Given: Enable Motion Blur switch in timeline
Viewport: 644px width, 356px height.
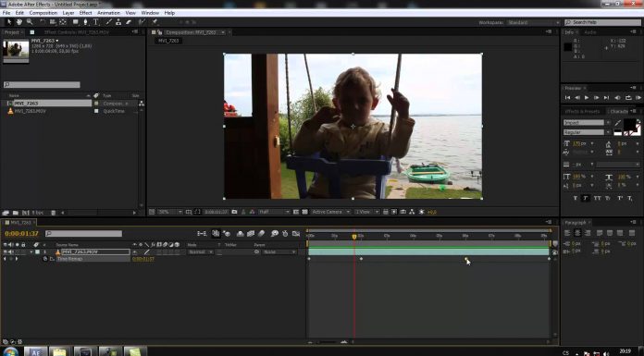Looking at the screenshot, I should pos(261,234).
